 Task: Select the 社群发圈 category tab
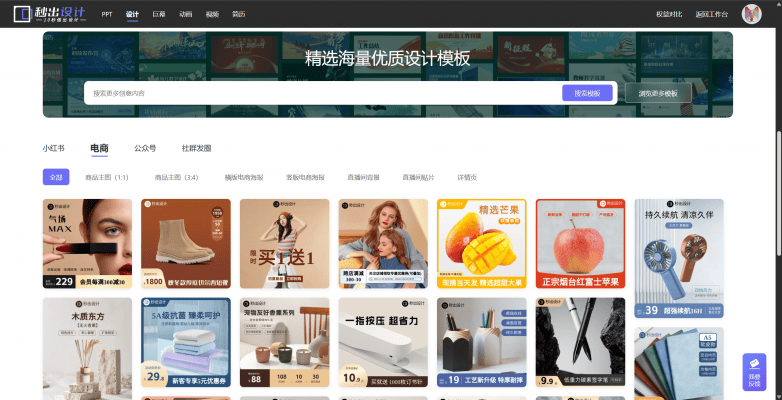click(196, 148)
